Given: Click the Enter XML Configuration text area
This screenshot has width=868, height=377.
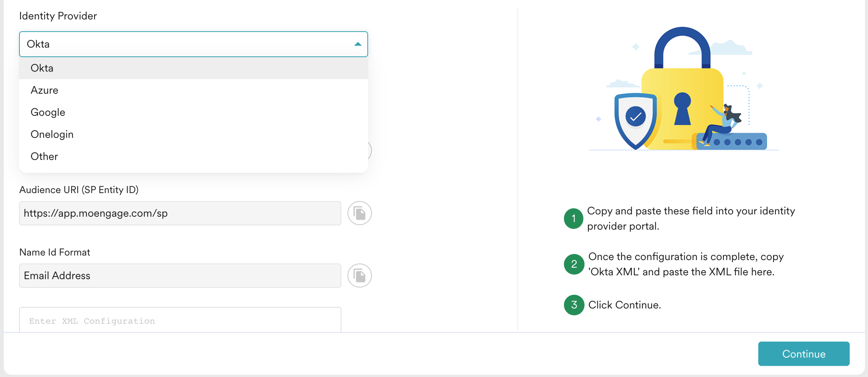Looking at the screenshot, I should pos(179,321).
